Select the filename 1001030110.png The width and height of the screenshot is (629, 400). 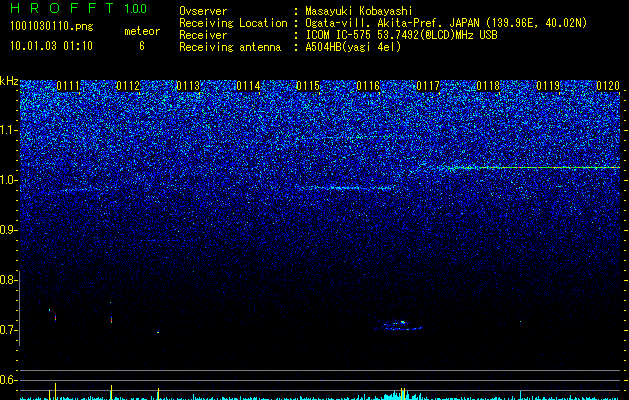coord(52,27)
